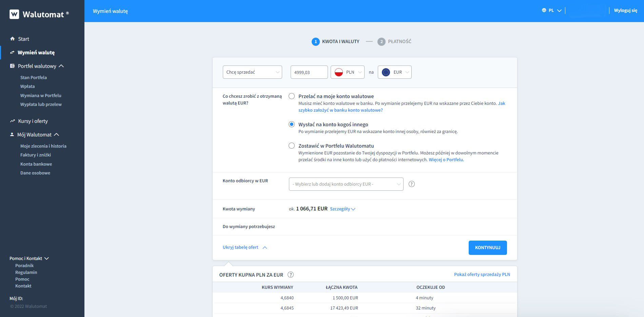Open Pomoc link in sidebar

point(22,279)
